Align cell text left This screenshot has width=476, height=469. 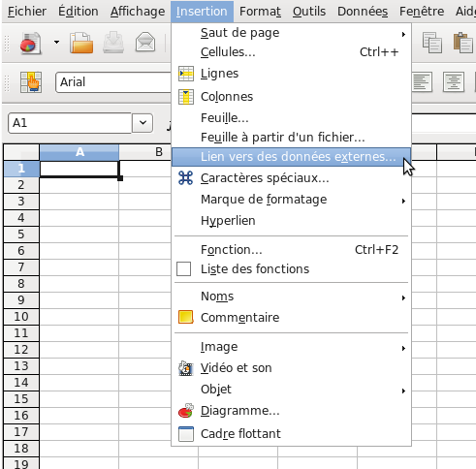click(423, 82)
